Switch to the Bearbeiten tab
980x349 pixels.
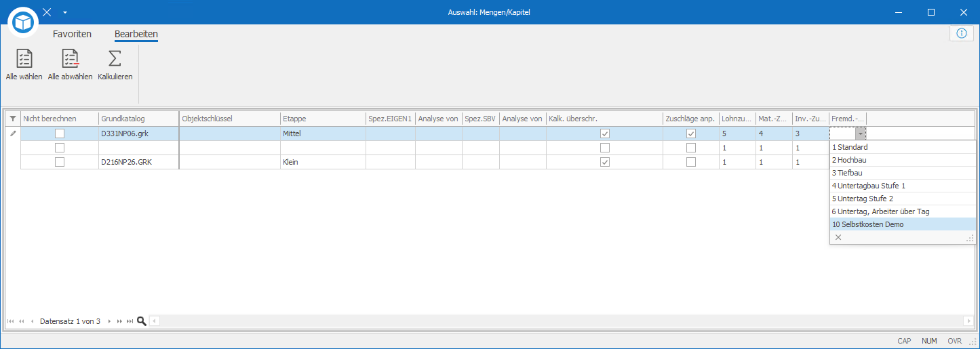(136, 34)
